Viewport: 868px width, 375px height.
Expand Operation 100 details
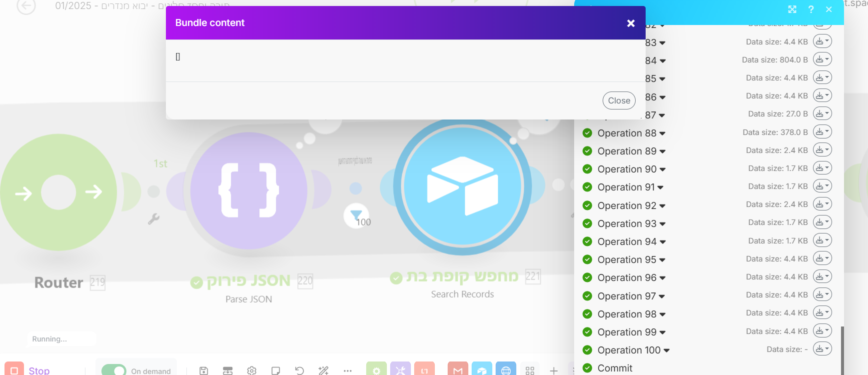(x=634, y=350)
